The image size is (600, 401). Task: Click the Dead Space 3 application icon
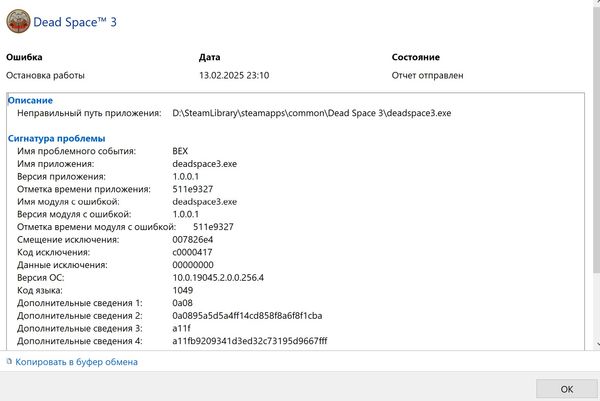18,21
